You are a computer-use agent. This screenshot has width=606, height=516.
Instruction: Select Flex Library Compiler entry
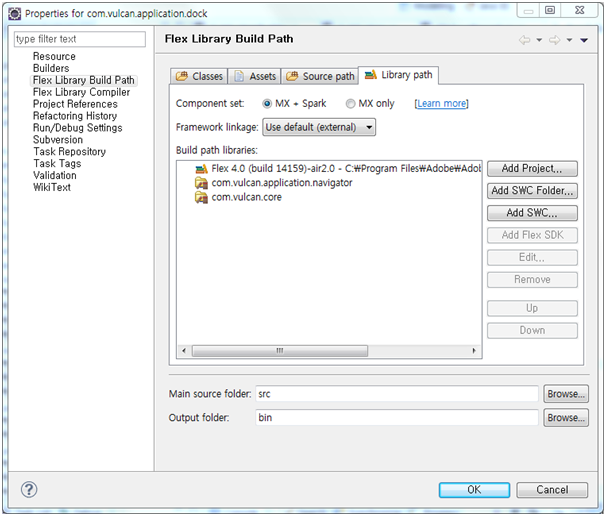tap(81, 92)
